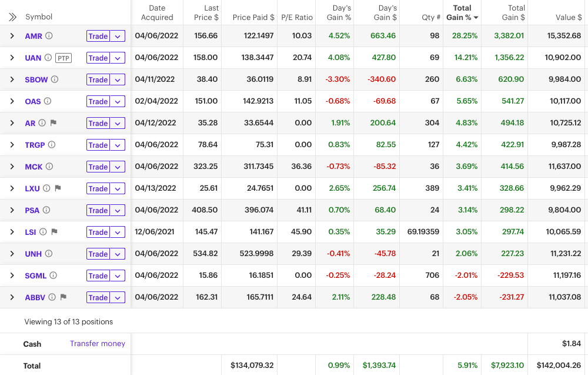588x375 pixels.
Task: Sort by Day's Gain % column header
Action: coord(339,13)
